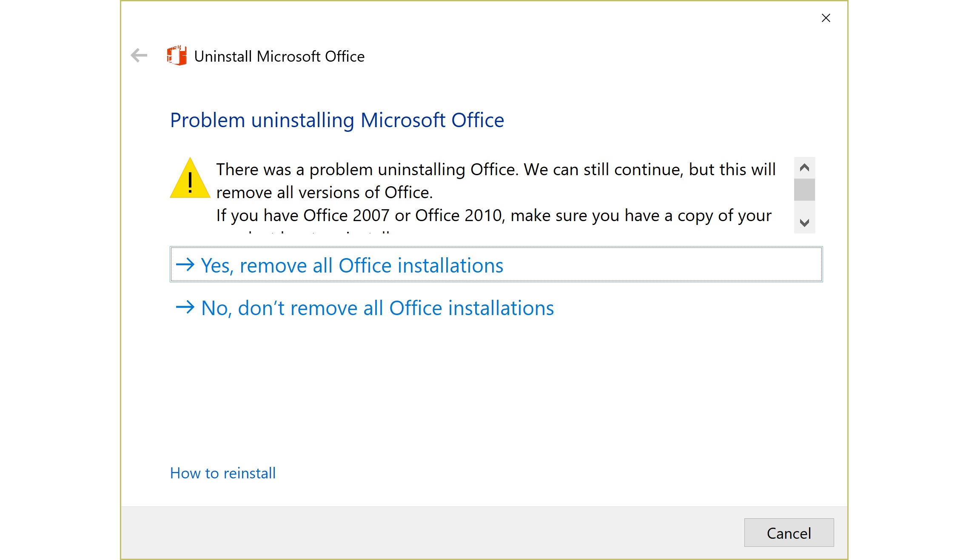Go back using the back arrow
Image resolution: width=980 pixels, height=560 pixels.
(139, 56)
